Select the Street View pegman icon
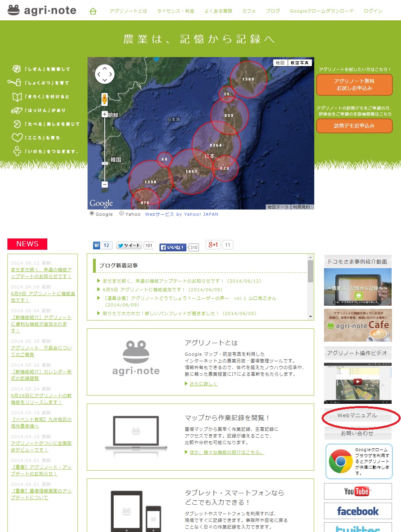 (104, 99)
